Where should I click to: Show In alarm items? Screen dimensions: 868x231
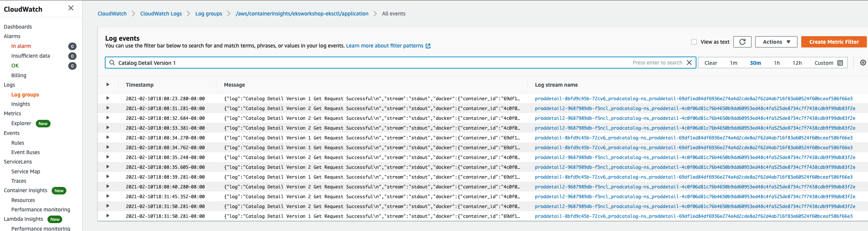tap(21, 46)
